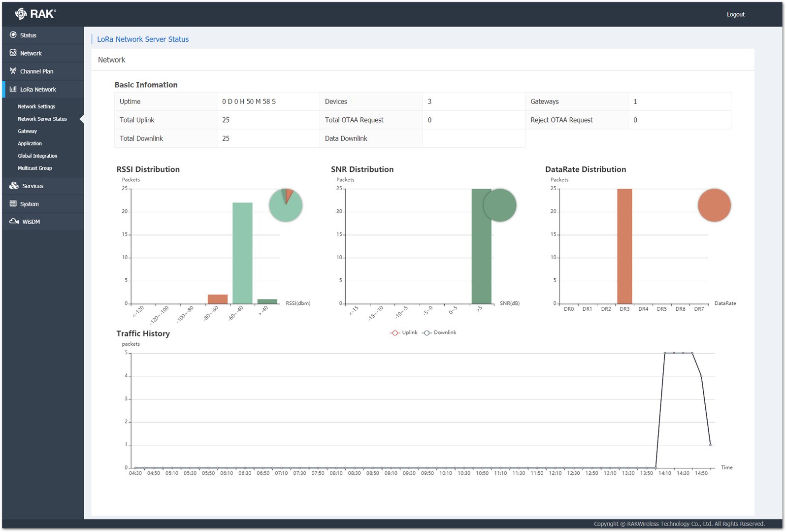Click the DataRate distribution pie chart
The image size is (786, 532).
click(x=714, y=205)
